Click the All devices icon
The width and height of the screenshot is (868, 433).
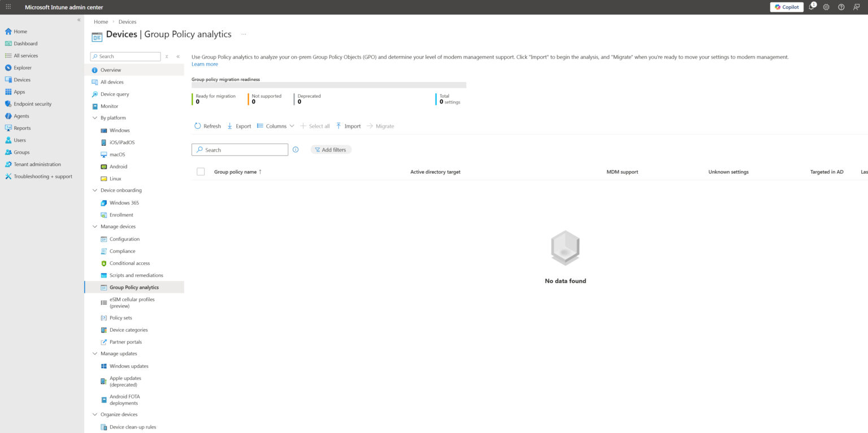pos(95,82)
